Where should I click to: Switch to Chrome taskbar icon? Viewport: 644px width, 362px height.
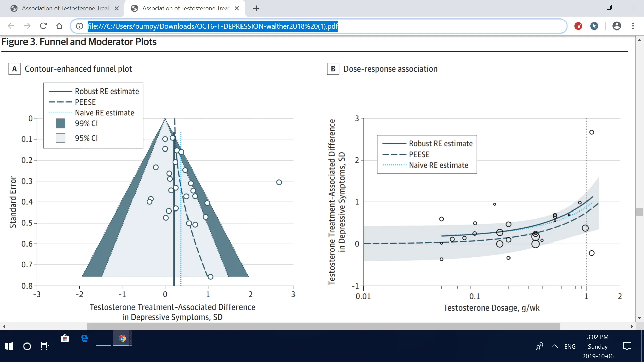coord(123,339)
